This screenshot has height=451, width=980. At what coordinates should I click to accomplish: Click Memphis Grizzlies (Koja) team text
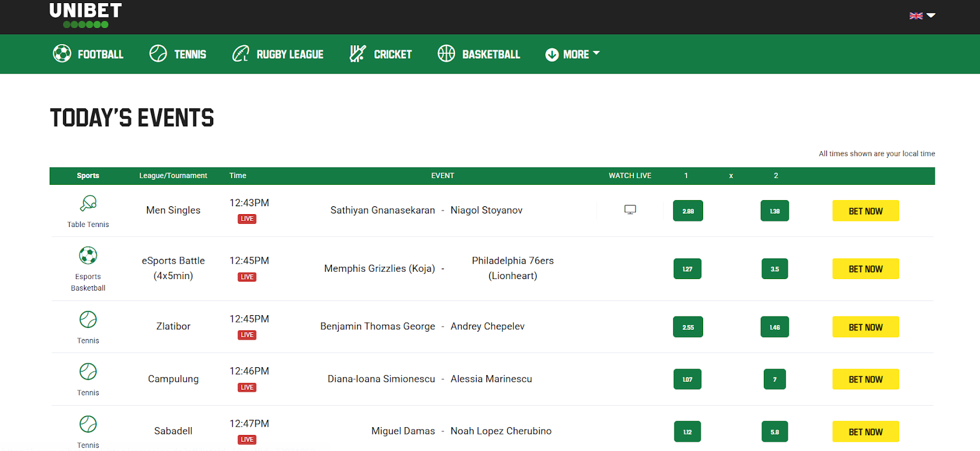coord(380,268)
